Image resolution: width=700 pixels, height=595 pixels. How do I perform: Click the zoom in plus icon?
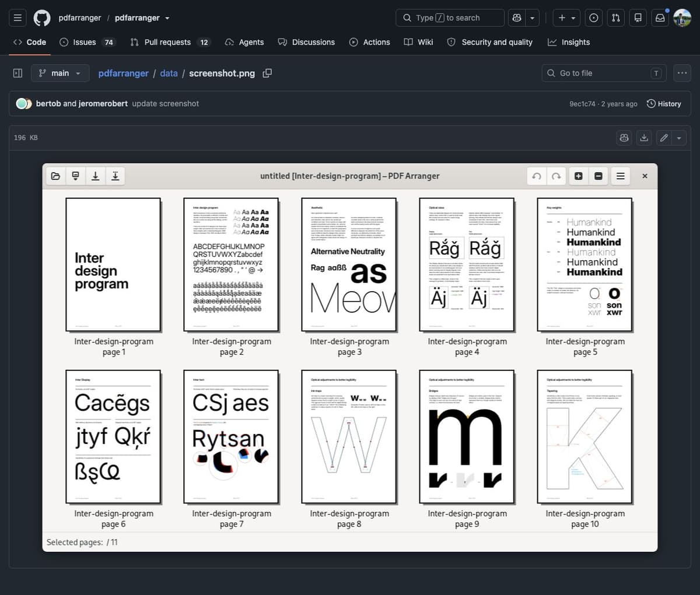pyautogui.click(x=579, y=176)
